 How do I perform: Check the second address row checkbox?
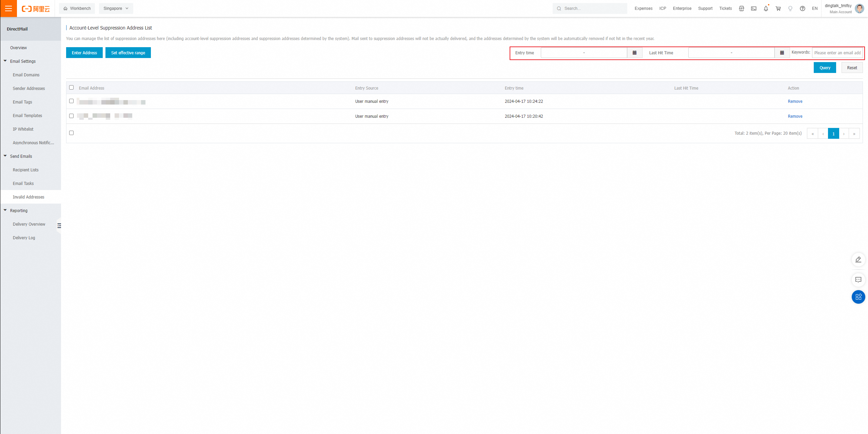71,116
